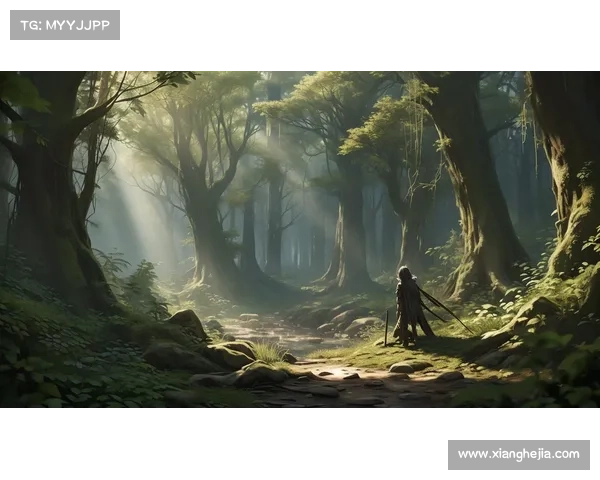The width and height of the screenshot is (600, 480).
Task: Click the leafy ferns in the bottom left corner
Action: [40, 370]
